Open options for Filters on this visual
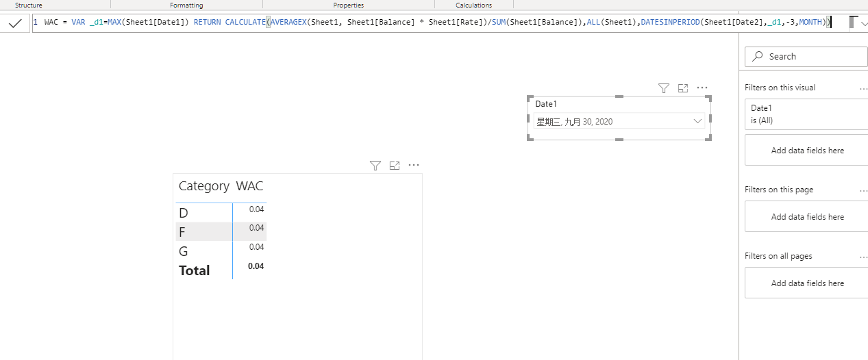The width and height of the screenshot is (868, 360). pyautogui.click(x=863, y=88)
